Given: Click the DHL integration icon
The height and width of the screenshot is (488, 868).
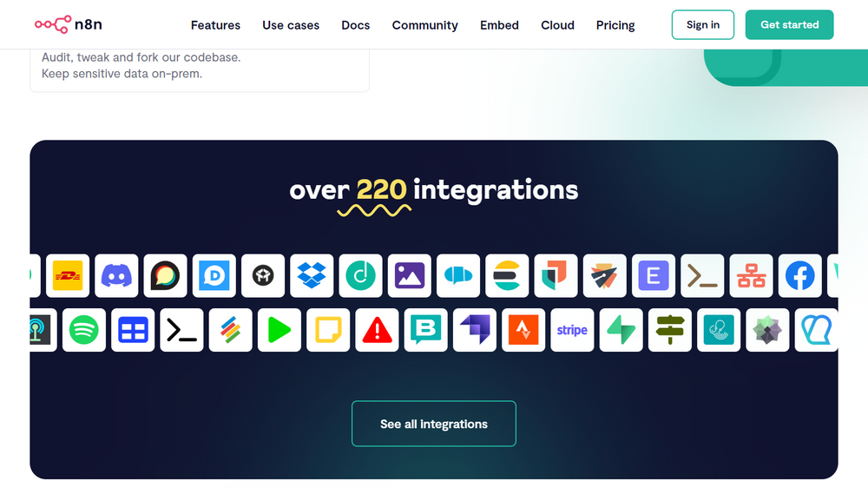Looking at the screenshot, I should (x=68, y=276).
